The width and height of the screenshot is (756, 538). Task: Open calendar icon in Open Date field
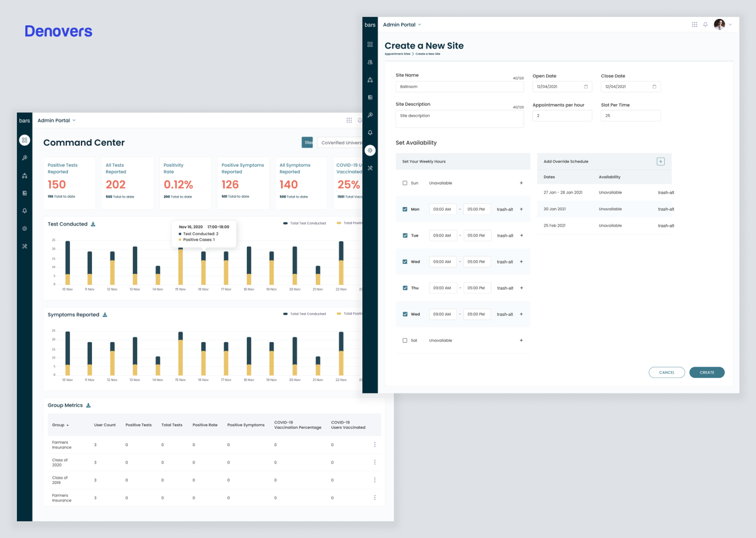[586, 86]
